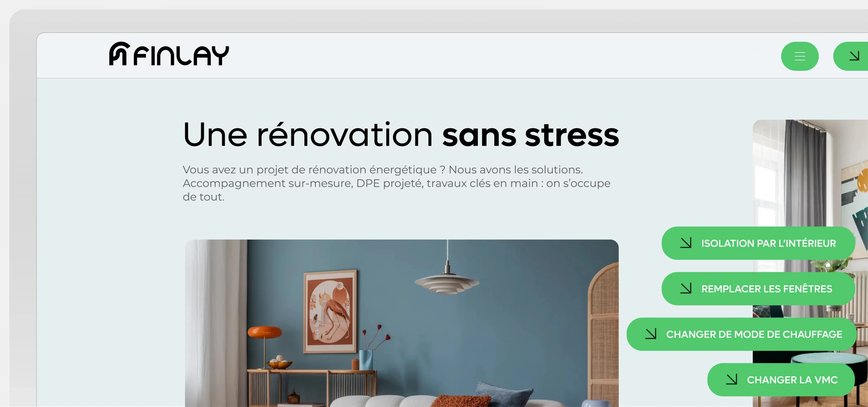Viewport: 868px width, 407px height.
Task: Open the hamburger menu button
Action: [x=800, y=56]
